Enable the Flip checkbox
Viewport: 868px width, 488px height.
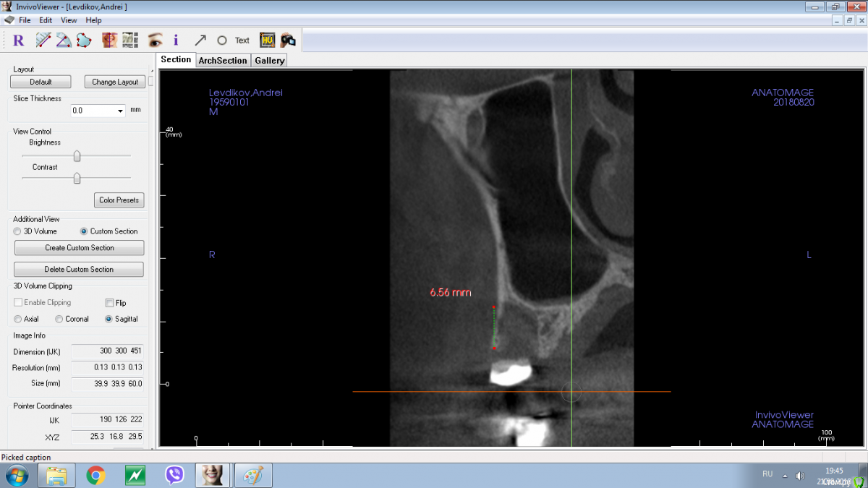pos(110,303)
